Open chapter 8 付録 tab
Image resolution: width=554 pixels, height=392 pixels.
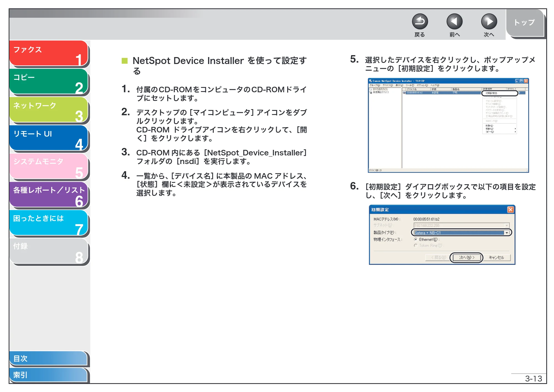48,251
